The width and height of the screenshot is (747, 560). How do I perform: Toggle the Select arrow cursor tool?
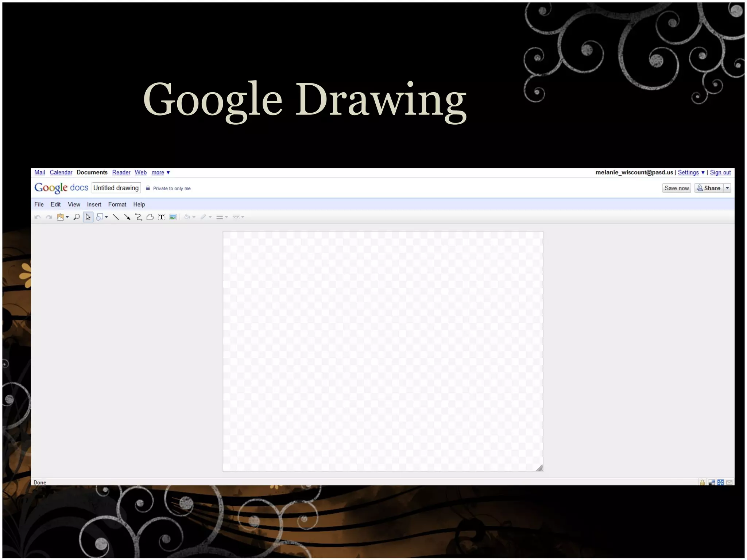tap(88, 217)
